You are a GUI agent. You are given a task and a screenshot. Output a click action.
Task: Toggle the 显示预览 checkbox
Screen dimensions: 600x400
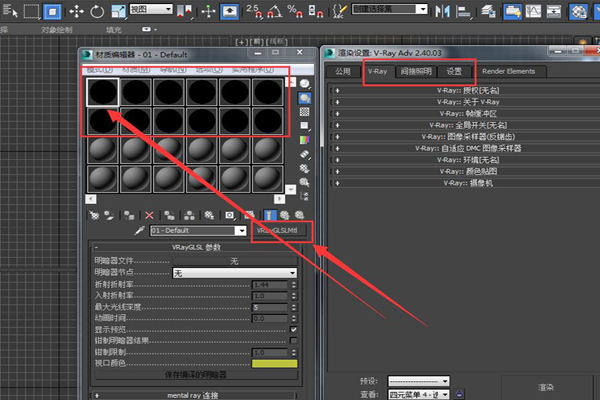click(293, 329)
